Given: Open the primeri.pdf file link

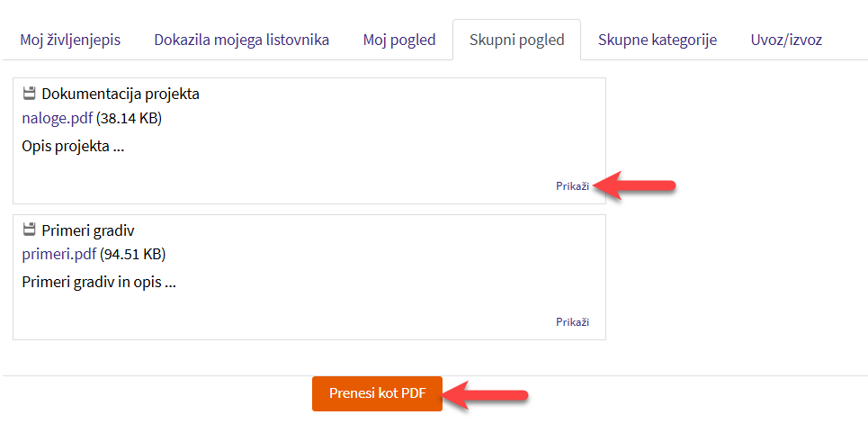Looking at the screenshot, I should pos(58,254).
